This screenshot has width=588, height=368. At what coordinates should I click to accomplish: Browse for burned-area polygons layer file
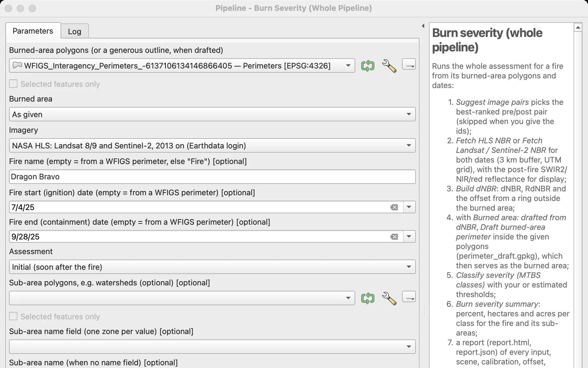[x=409, y=64]
